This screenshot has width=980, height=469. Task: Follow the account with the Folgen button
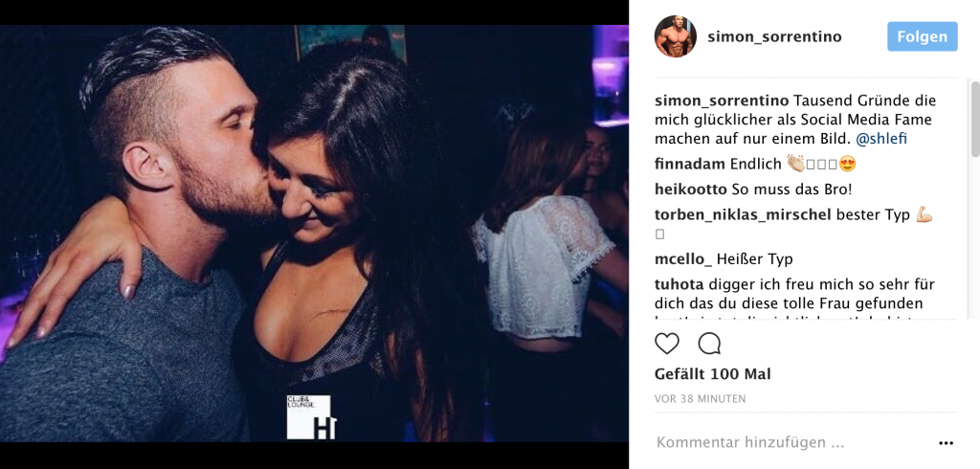922,36
